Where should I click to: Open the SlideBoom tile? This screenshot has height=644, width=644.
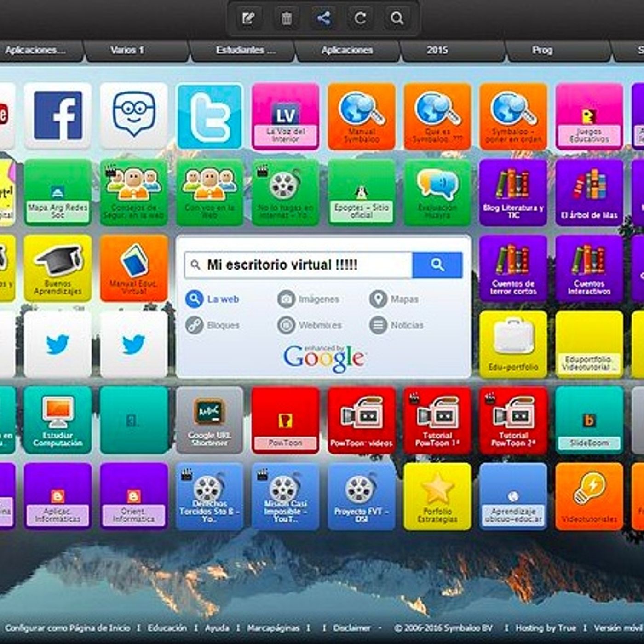[589, 420]
